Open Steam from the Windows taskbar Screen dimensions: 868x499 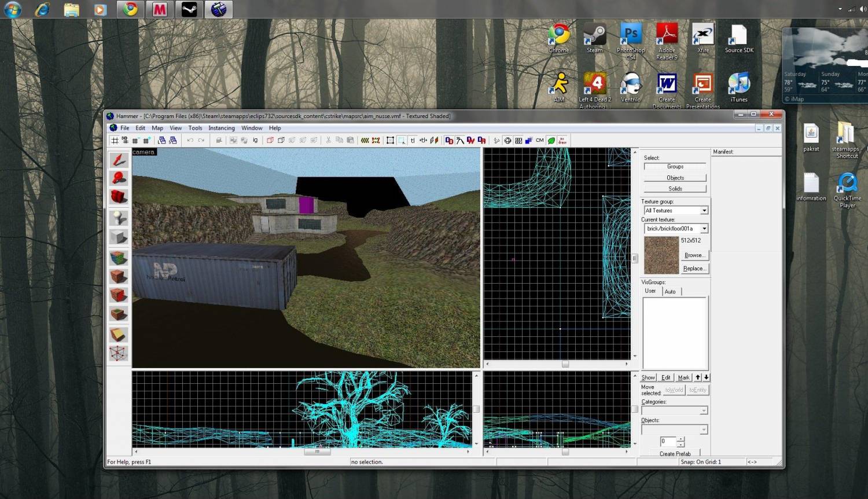click(189, 9)
